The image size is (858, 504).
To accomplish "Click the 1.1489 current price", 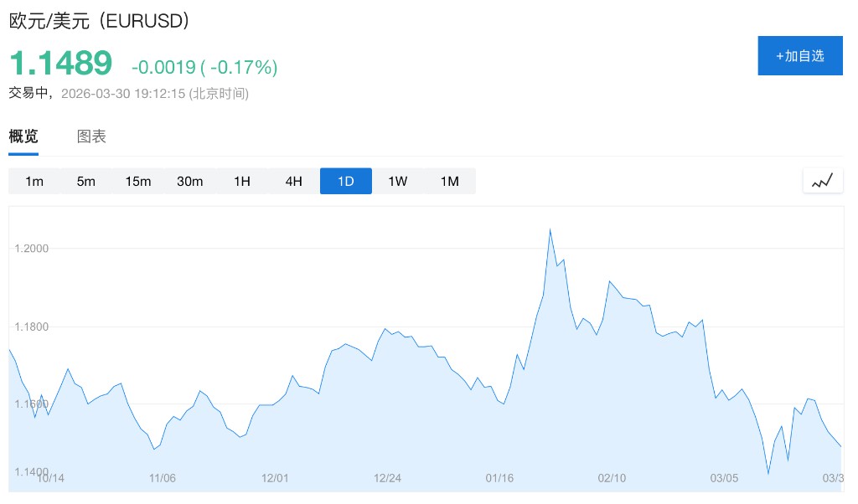I will click(x=60, y=64).
